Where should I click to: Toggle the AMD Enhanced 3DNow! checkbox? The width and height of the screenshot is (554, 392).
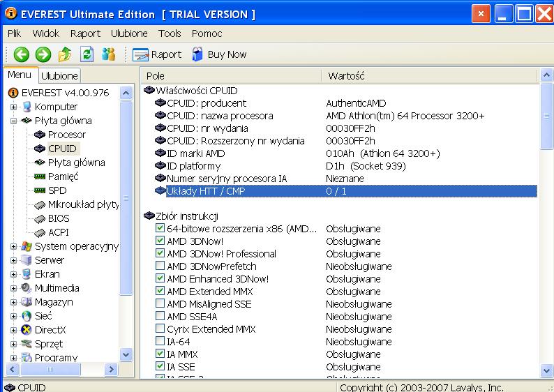tap(160, 278)
